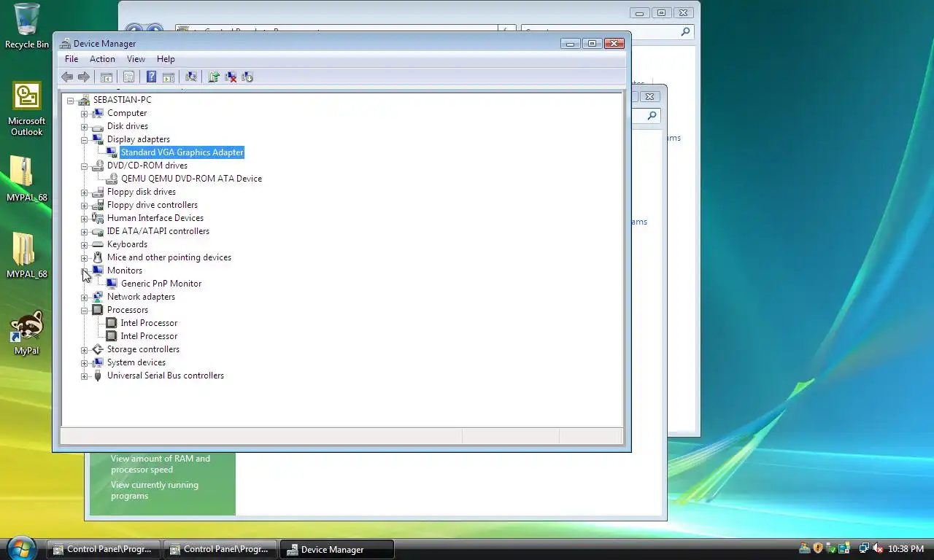Screen dimensions: 934x560
Task: Expand the System devices plus box
Action: 84,363
